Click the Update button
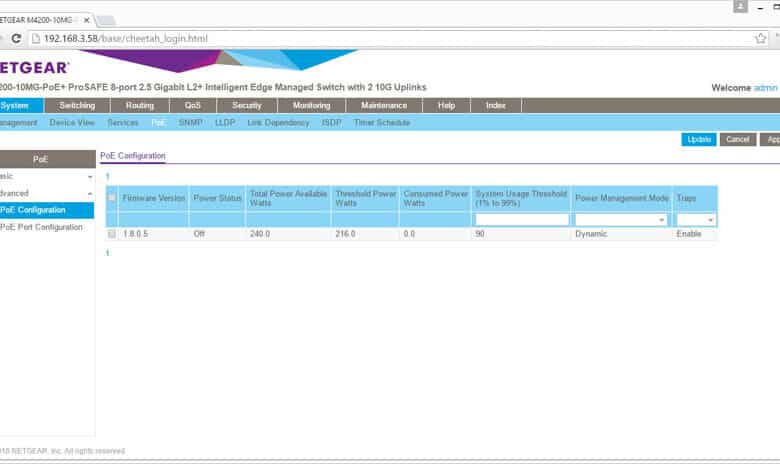 [x=698, y=139]
